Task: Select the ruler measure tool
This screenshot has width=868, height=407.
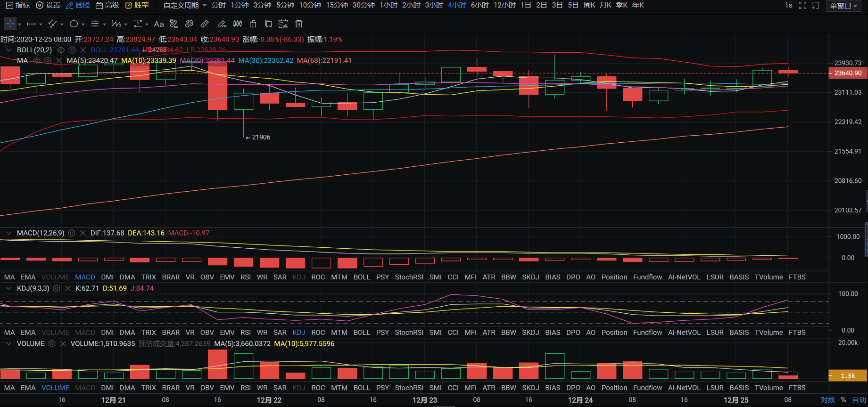Action: pos(205,24)
